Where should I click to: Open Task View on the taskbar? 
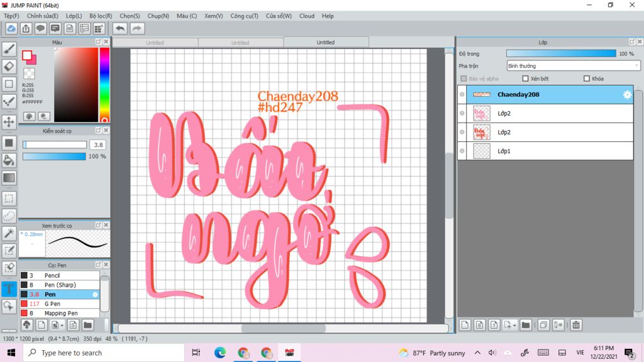[x=196, y=353]
